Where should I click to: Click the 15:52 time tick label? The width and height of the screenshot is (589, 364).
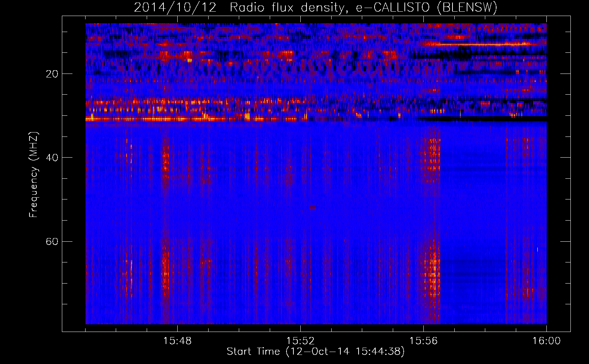tap(300, 341)
